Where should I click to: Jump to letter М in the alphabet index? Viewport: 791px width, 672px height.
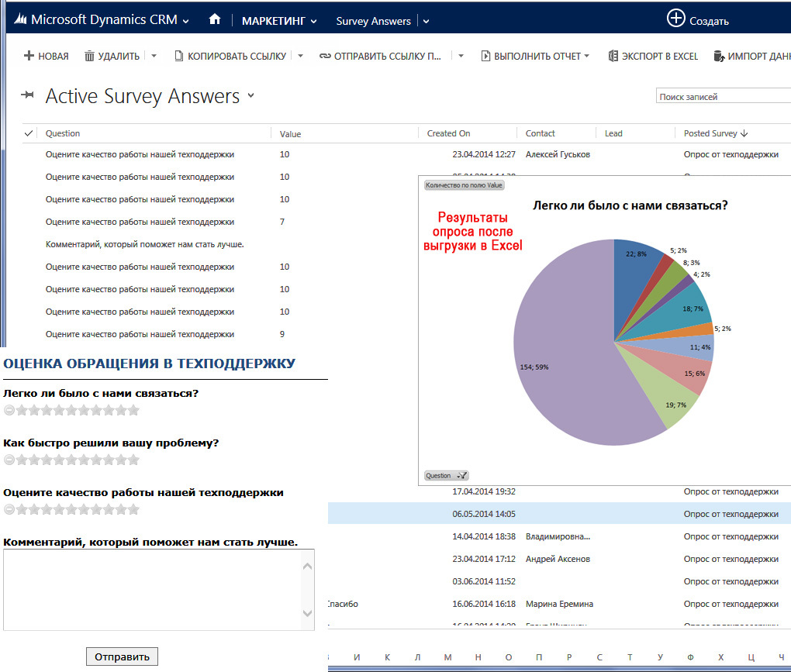(447, 656)
